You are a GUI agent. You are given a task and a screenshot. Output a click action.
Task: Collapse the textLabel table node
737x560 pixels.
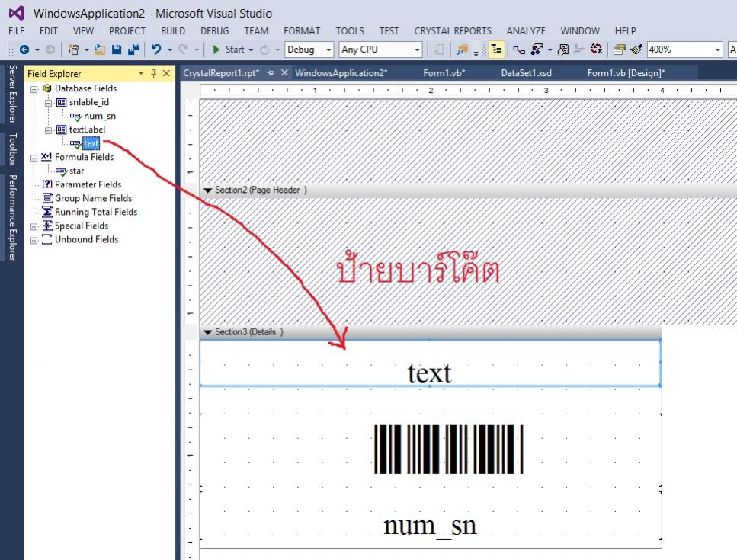[x=48, y=130]
